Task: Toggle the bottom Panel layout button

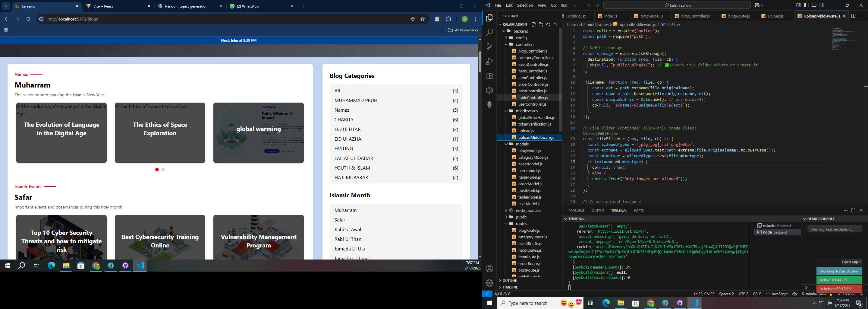Action: [x=814, y=5]
